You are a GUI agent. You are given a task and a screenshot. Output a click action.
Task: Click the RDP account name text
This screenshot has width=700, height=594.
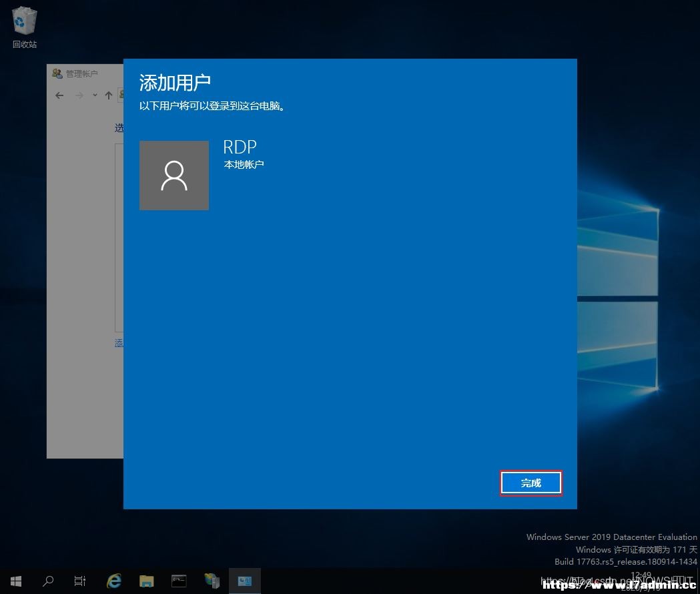coord(240,147)
